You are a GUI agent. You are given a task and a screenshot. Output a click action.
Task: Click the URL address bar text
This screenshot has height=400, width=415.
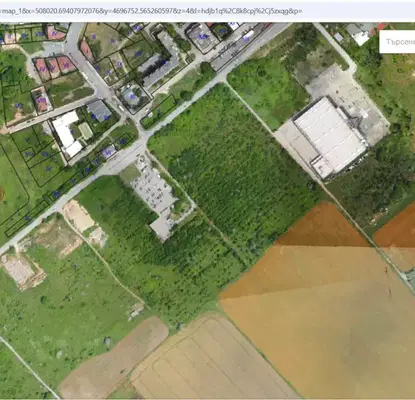[x=152, y=11]
